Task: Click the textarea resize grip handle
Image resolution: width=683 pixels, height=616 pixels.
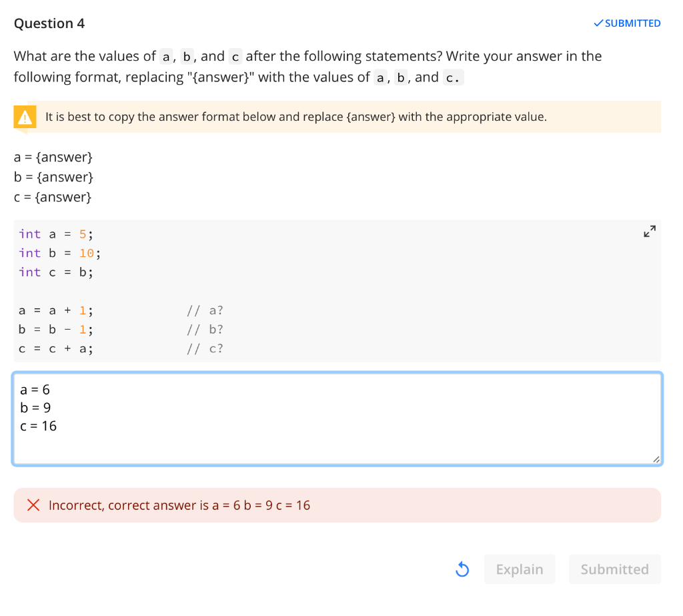Action: coord(656,458)
